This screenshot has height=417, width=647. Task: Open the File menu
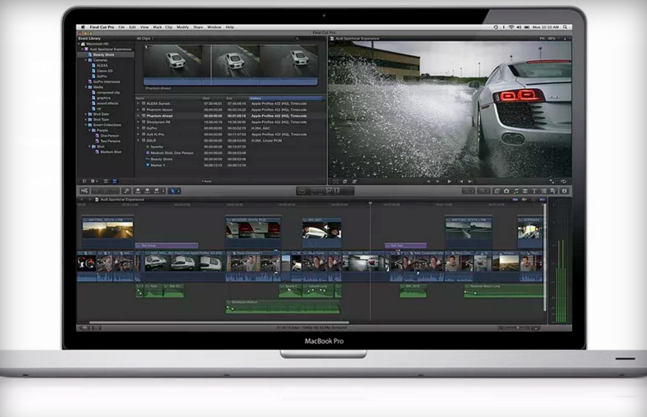click(x=122, y=27)
